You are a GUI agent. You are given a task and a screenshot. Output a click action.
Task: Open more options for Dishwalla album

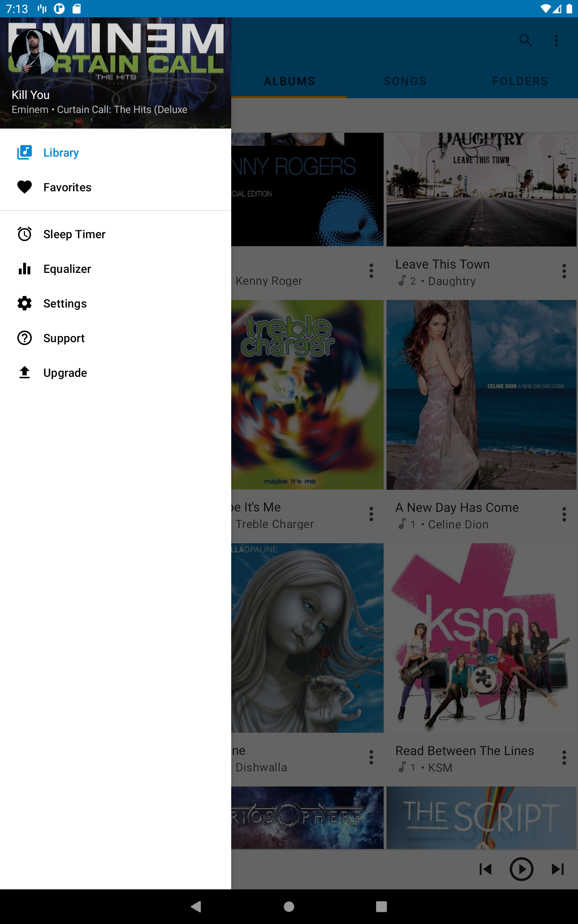(x=371, y=757)
